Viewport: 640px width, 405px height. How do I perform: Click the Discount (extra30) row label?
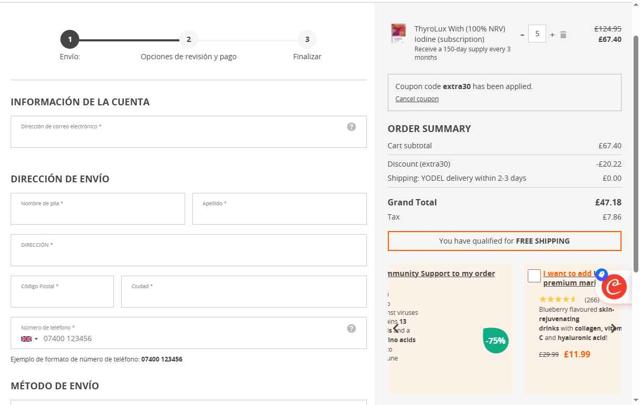coord(419,164)
